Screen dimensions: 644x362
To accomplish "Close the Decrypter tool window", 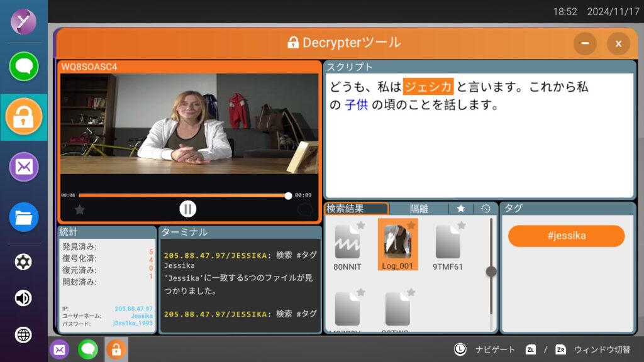I will tap(618, 43).
